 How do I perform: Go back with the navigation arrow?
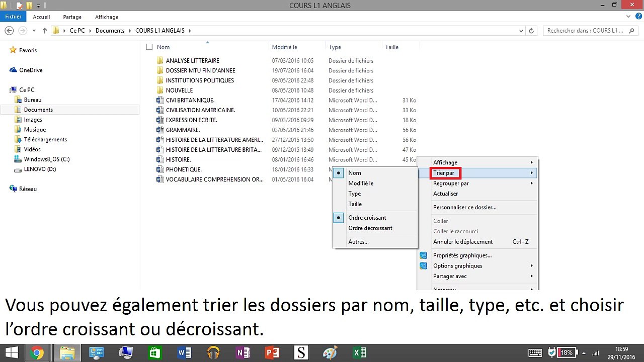[9, 31]
